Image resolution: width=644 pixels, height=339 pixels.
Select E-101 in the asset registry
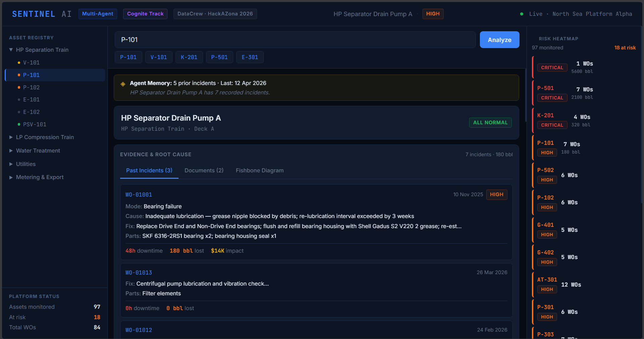[55, 99]
